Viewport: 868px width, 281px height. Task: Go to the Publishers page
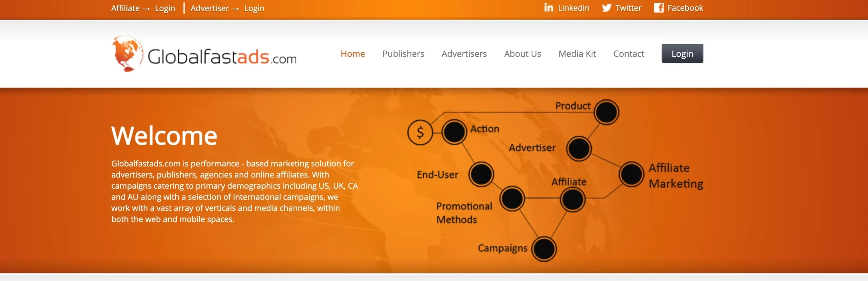click(403, 54)
